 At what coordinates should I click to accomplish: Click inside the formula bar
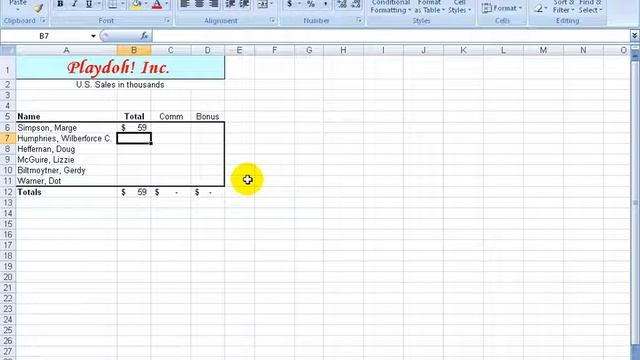click(391, 36)
